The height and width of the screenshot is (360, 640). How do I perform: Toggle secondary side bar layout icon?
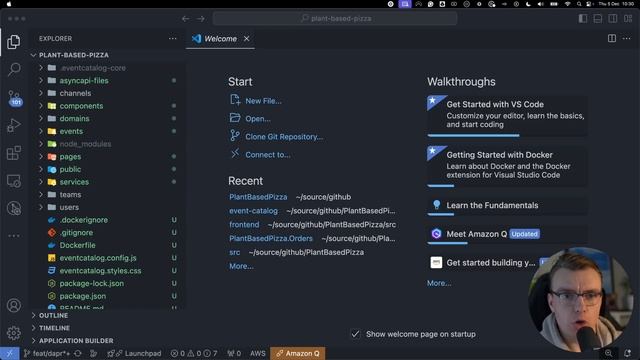tap(613, 19)
